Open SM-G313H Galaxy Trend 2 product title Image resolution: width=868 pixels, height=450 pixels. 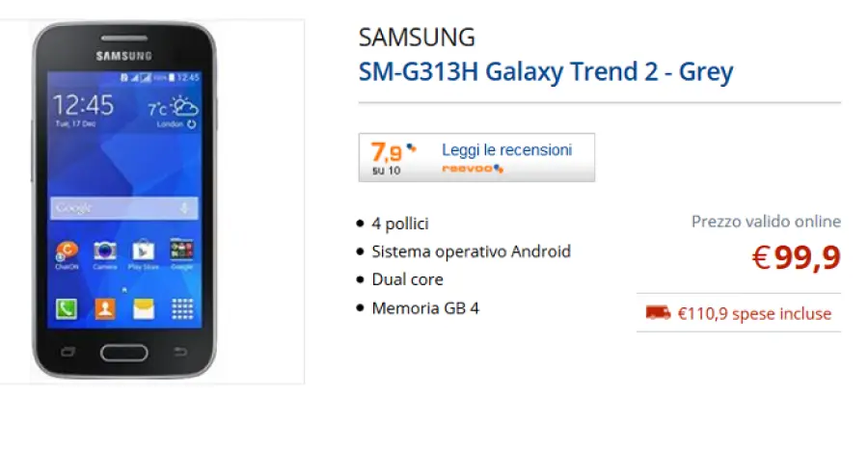[x=545, y=71]
